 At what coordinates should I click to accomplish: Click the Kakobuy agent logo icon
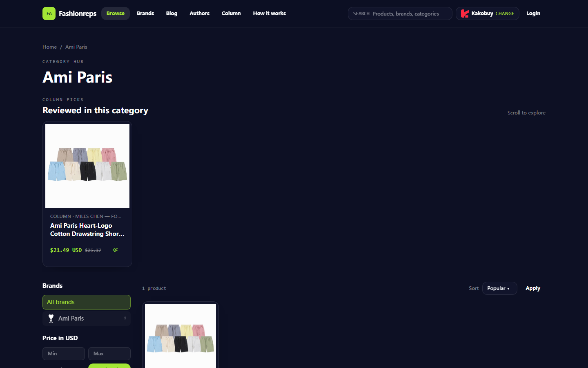[x=465, y=13]
